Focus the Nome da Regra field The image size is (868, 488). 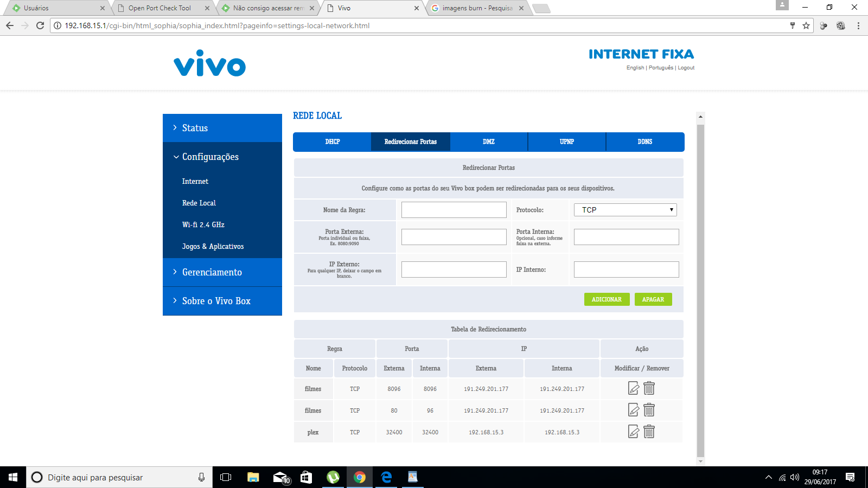point(454,210)
